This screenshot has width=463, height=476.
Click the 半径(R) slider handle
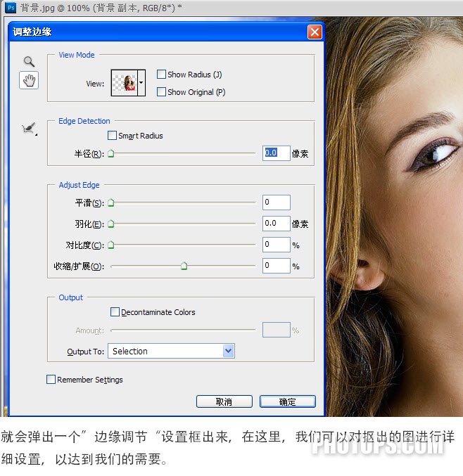point(111,153)
